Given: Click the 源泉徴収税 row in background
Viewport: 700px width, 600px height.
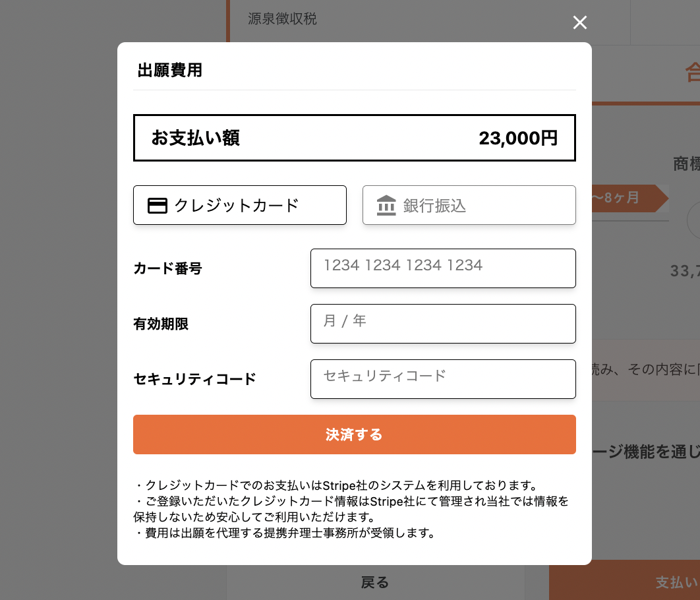Looking at the screenshot, I should [x=282, y=19].
